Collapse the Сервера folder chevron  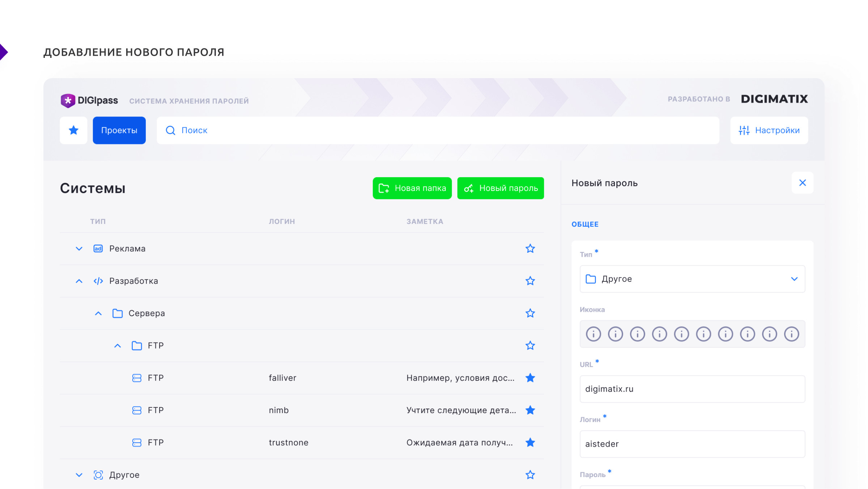click(98, 313)
